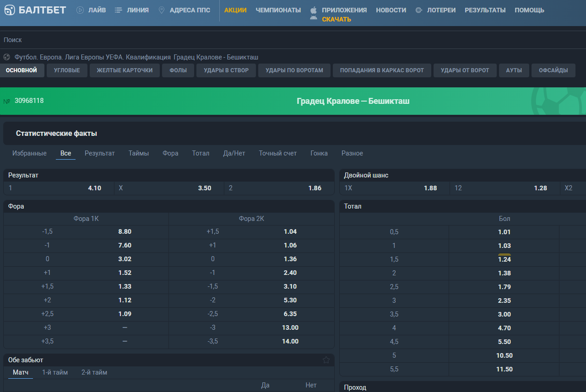
Task: Select the ОСНОВНОЙ tab
Action: click(22, 70)
